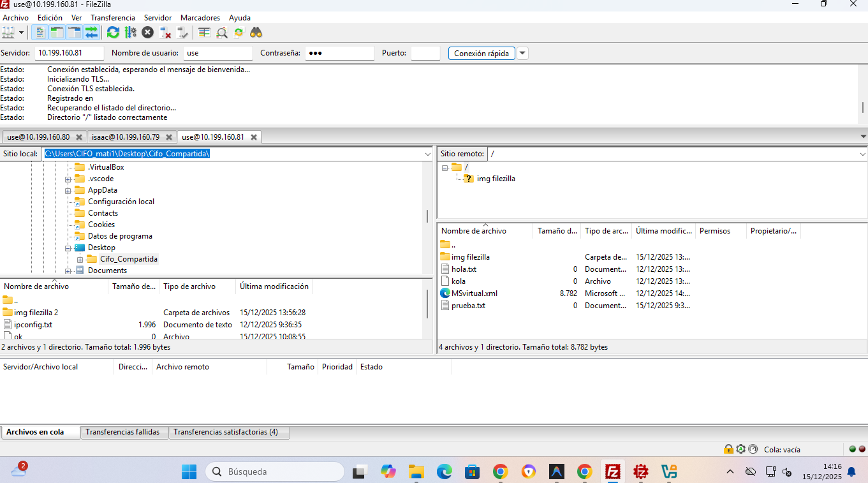Open the Sitio remoto path dropdown
This screenshot has width=868, height=483.
862,154
